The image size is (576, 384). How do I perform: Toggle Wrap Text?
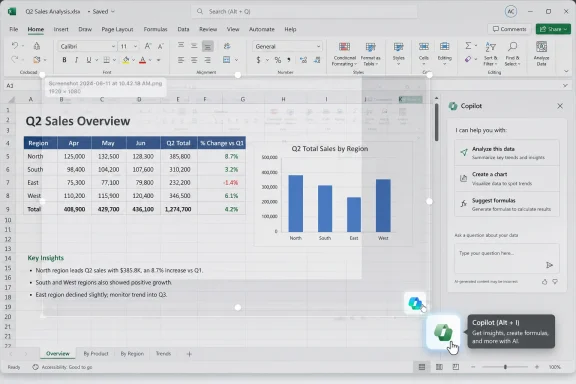(x=227, y=46)
